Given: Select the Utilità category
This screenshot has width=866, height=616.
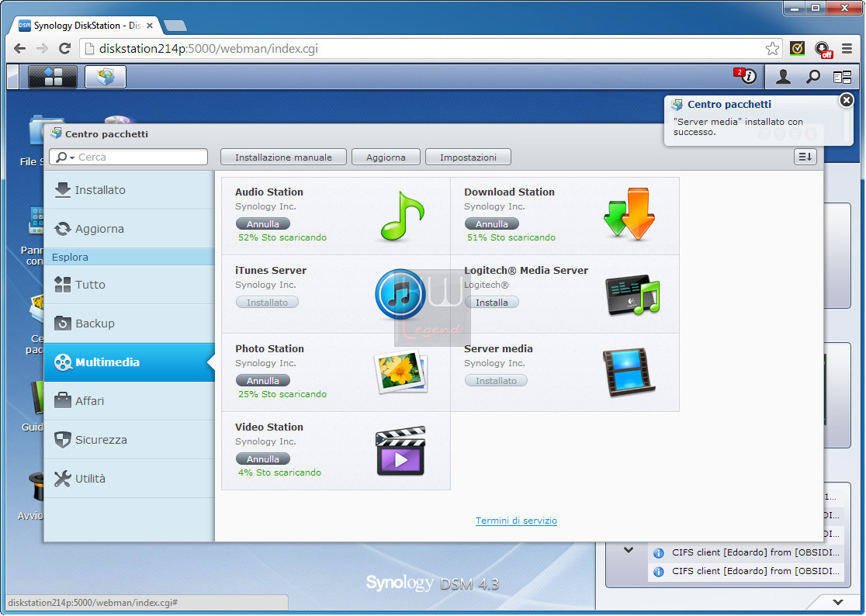Looking at the screenshot, I should [130, 479].
